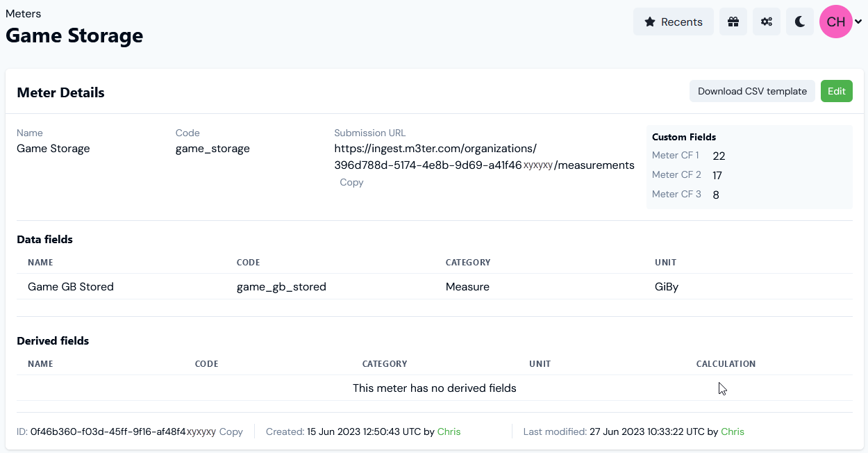
Task: Navigate back via the Meters breadcrumb
Action: [x=23, y=13]
